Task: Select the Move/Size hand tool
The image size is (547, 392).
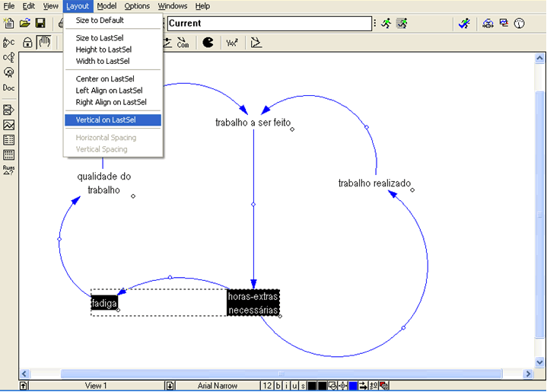Action: [44, 42]
